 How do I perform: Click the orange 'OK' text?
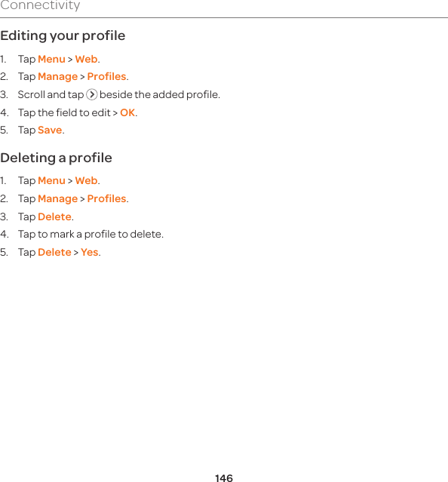127,113
